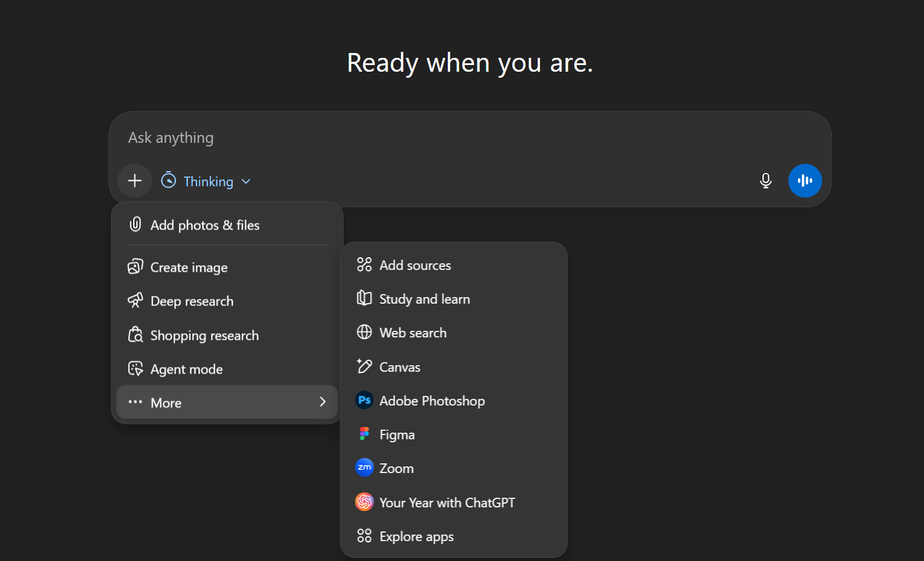Open Your Year with ChatGPT
Image resolution: width=924 pixels, height=561 pixels.
[447, 502]
